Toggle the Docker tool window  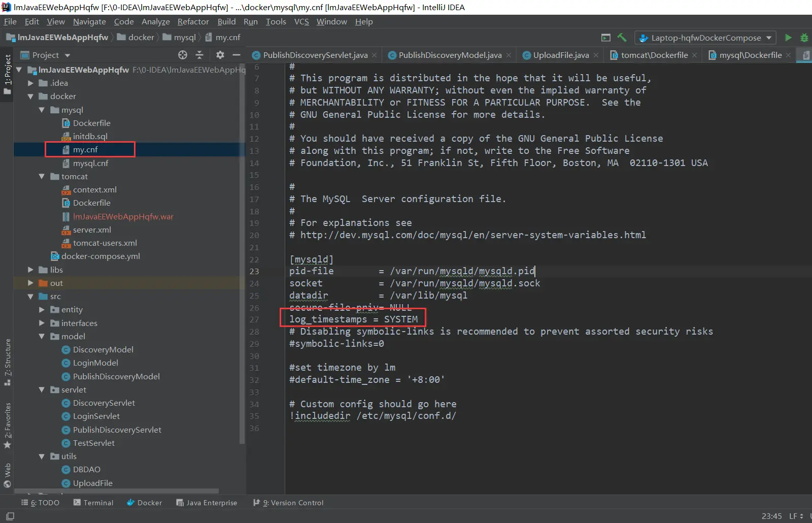(x=145, y=503)
